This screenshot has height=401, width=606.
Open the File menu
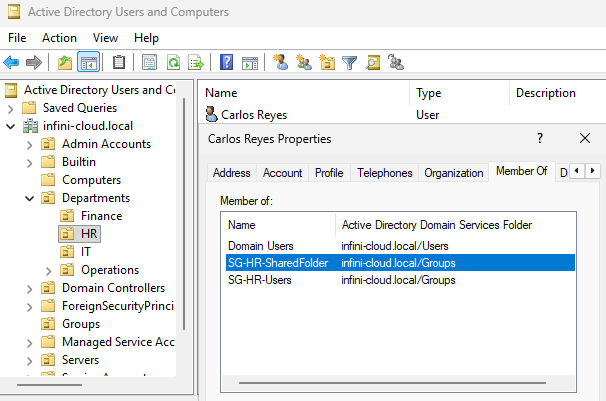17,38
